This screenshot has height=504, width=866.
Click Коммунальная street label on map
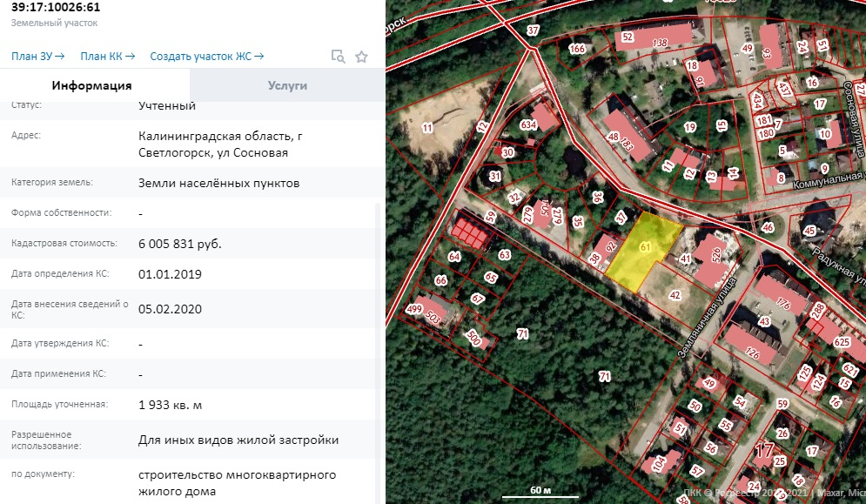(829, 180)
